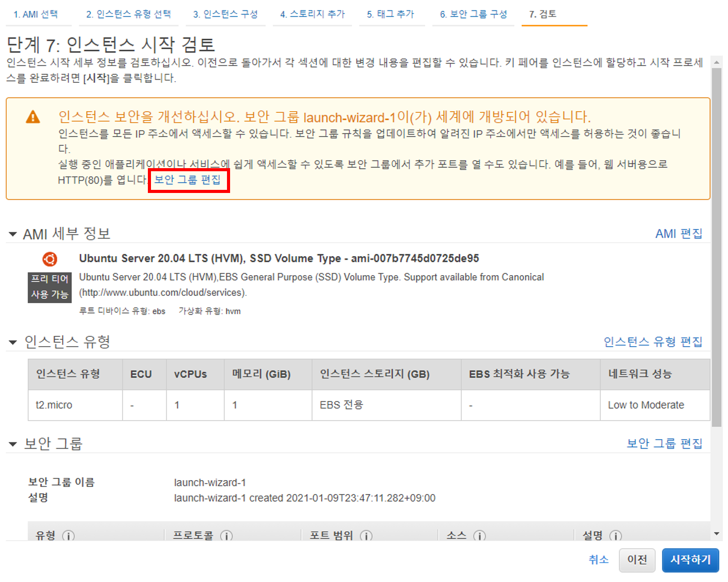Click the vertical scrollbar thumb
Screen dimensions: 728x582
click(x=717, y=247)
